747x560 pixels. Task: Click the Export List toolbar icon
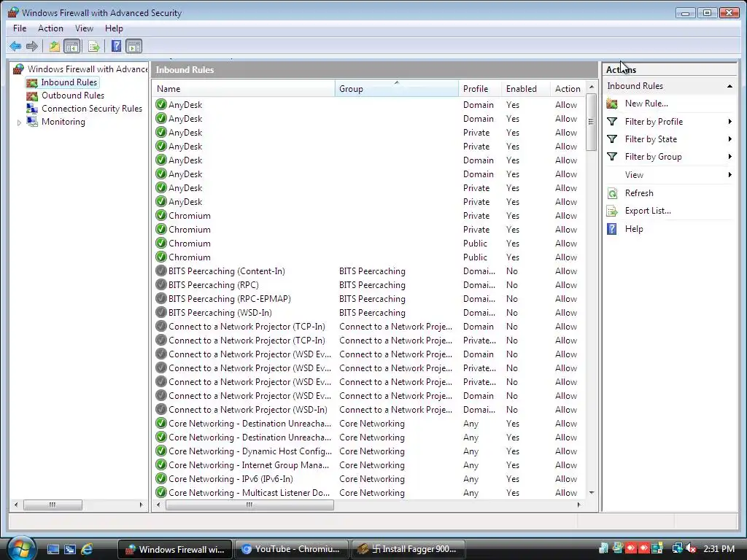coord(94,46)
